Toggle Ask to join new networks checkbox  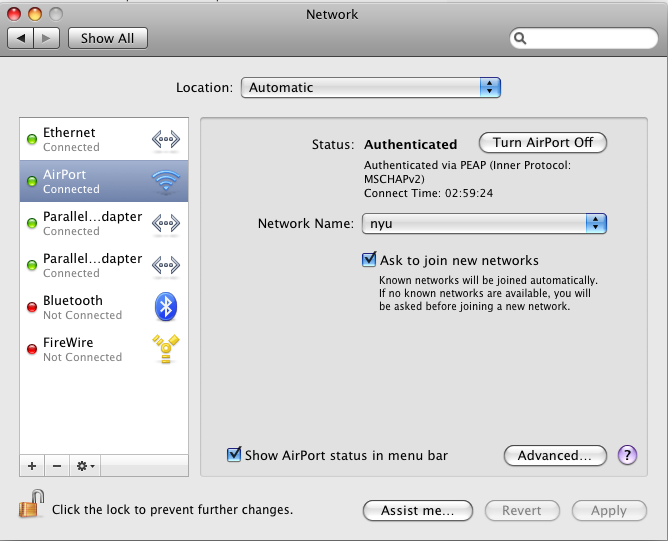point(369,259)
